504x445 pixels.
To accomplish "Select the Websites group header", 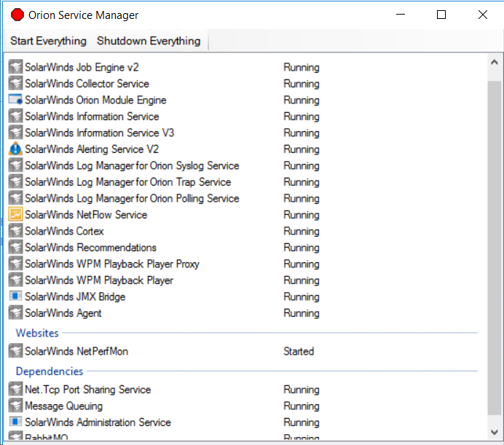I will [37, 333].
